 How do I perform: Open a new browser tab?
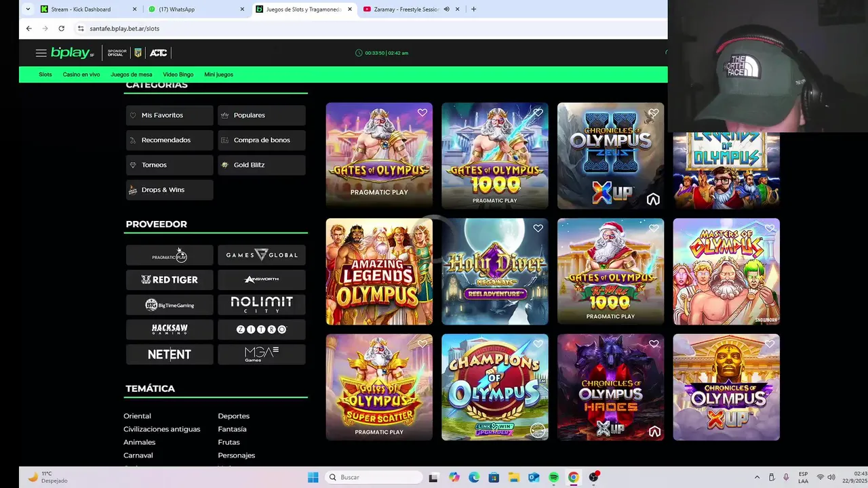(x=473, y=9)
